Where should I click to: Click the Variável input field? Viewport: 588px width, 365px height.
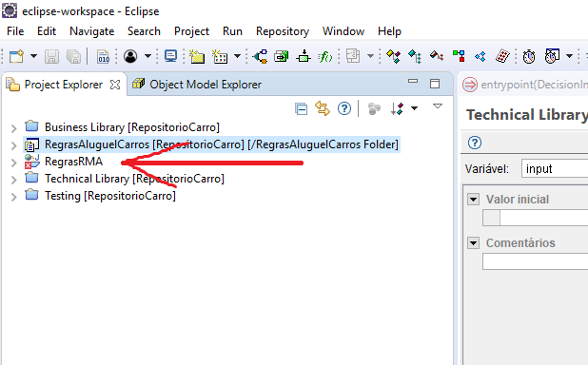click(555, 168)
